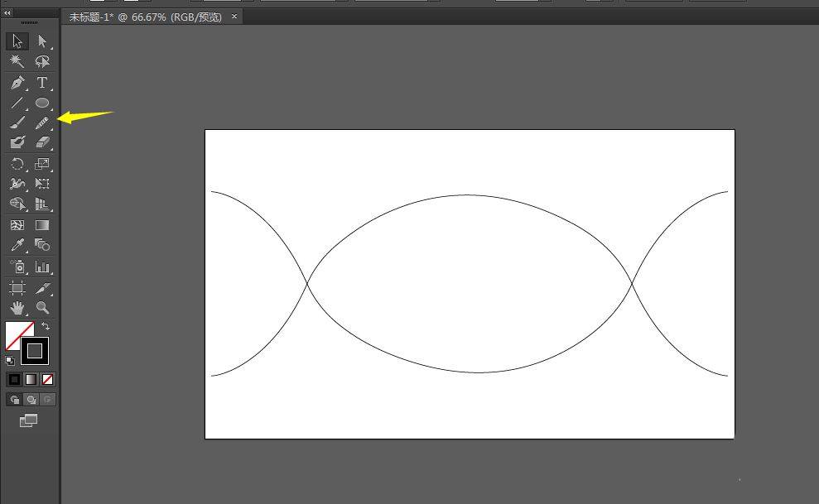Collapse the tools panel with double arrows
Image resolution: width=819 pixels, height=504 pixels.
point(8,12)
